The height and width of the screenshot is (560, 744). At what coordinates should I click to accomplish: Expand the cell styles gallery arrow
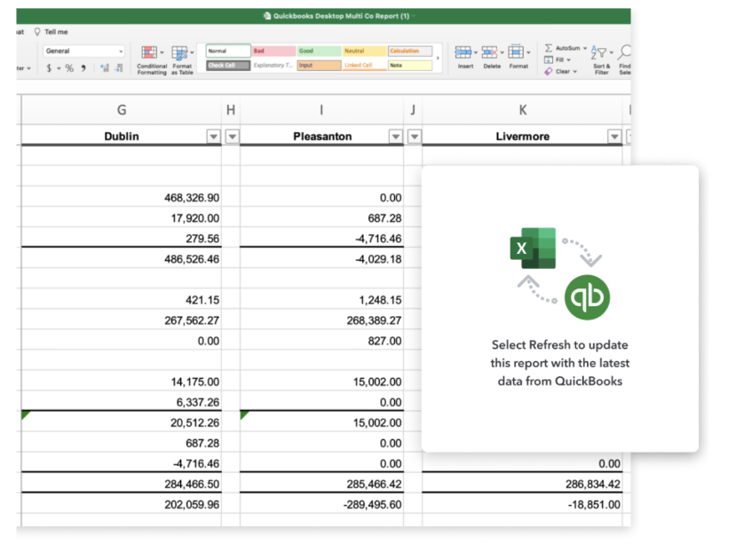point(438,58)
